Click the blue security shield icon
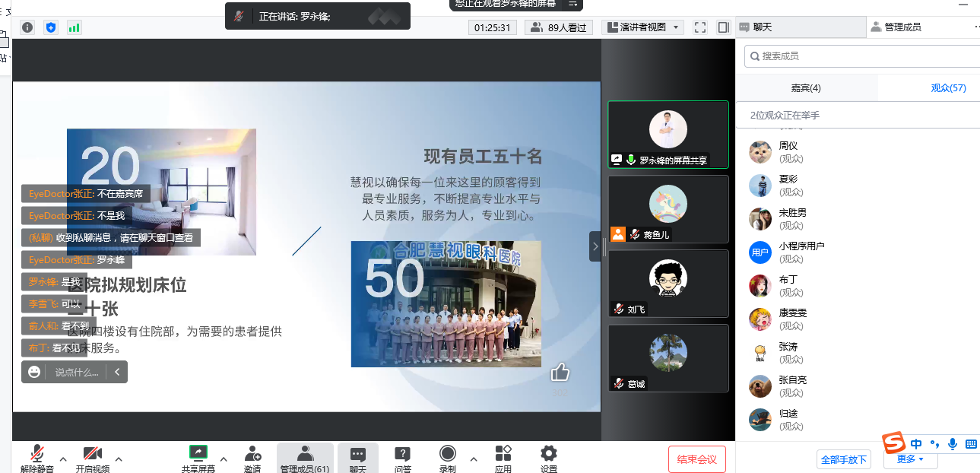 (51, 27)
